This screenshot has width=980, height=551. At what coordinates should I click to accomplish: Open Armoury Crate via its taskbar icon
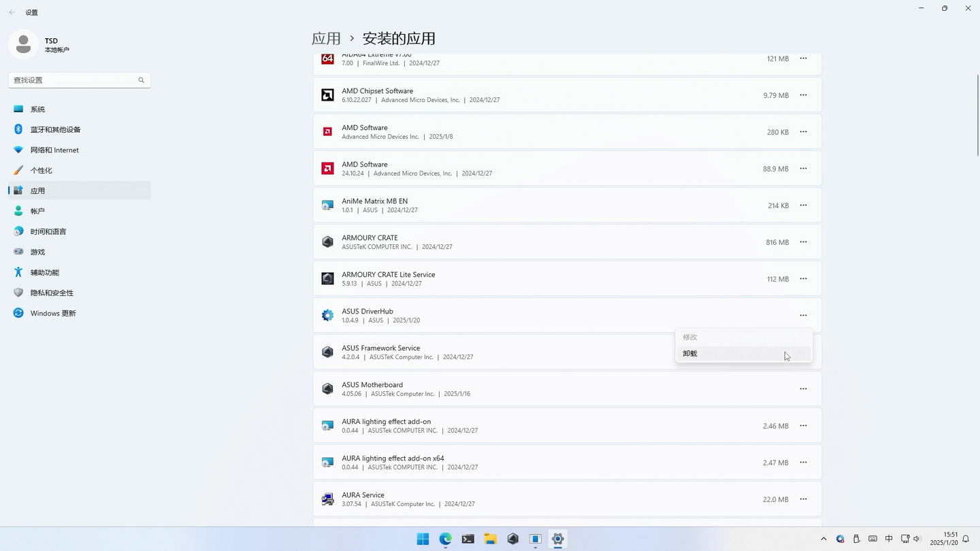pos(512,539)
